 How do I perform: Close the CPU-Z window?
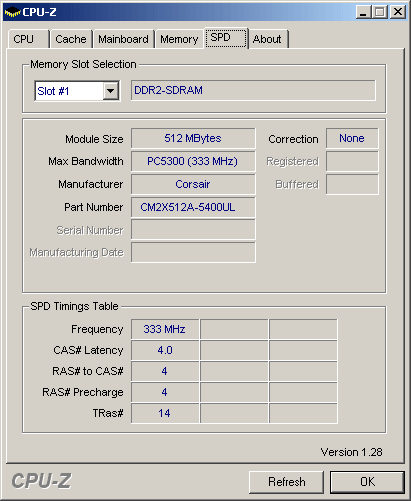[x=398, y=12]
